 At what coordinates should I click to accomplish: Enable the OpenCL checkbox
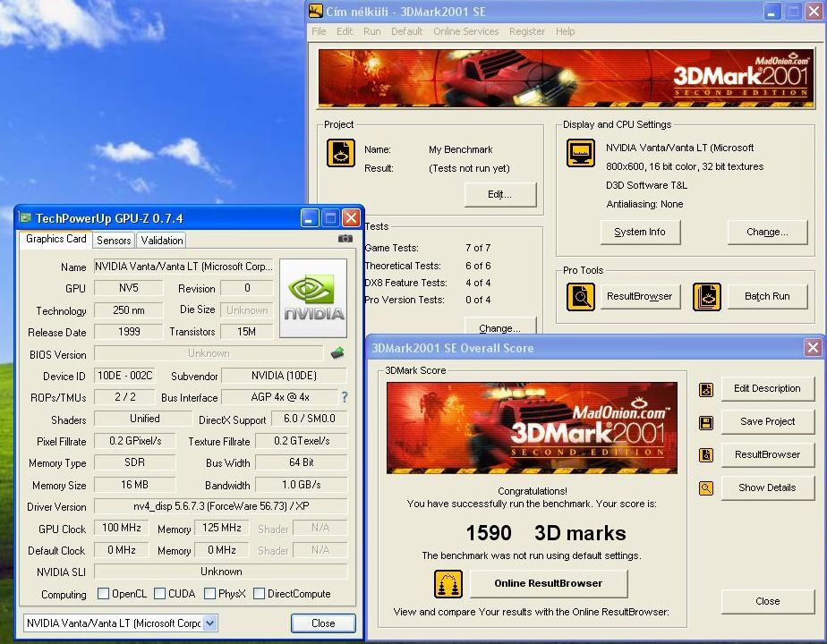[x=104, y=593]
